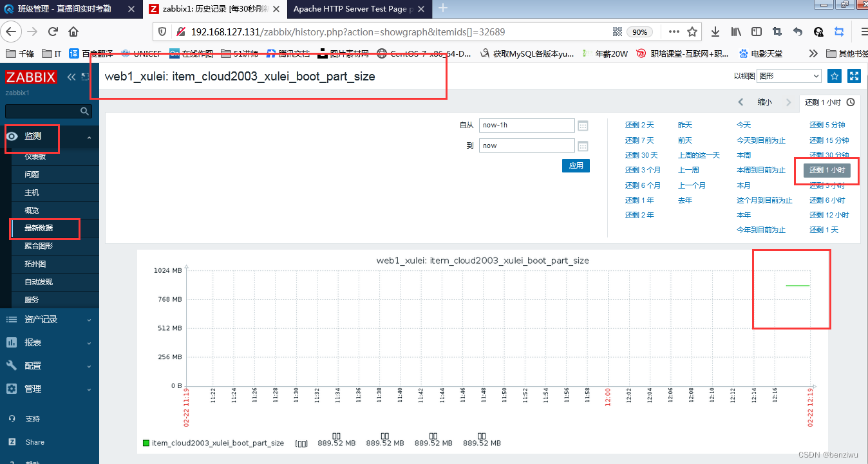
Task: Select the 上一个月 time range link
Action: [692, 185]
